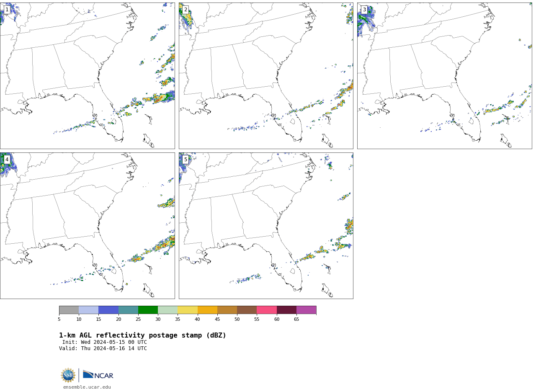
Task: Click the dark green 25-30 dBZ swatch
Action: [x=148, y=310]
